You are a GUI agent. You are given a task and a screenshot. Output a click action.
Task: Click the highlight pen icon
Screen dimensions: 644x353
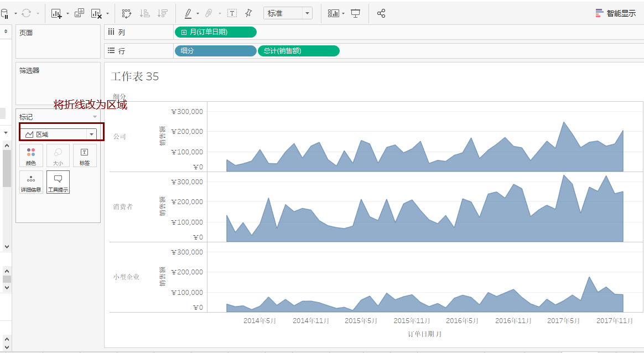pos(188,14)
